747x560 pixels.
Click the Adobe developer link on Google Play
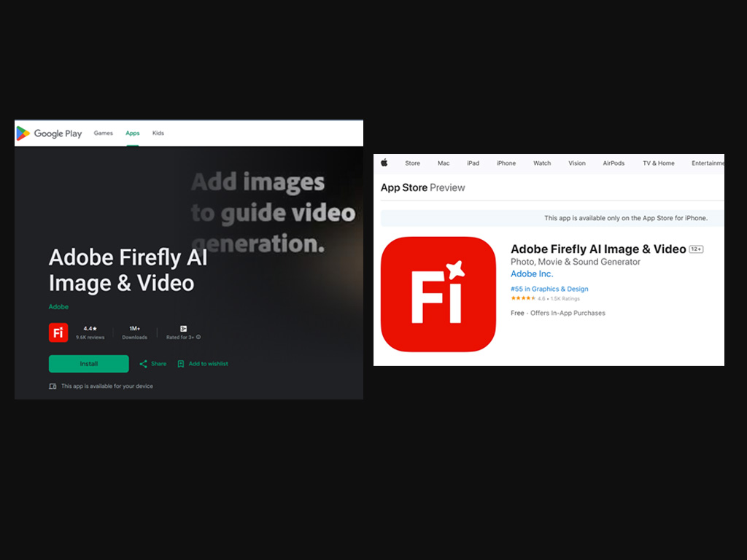(58, 307)
